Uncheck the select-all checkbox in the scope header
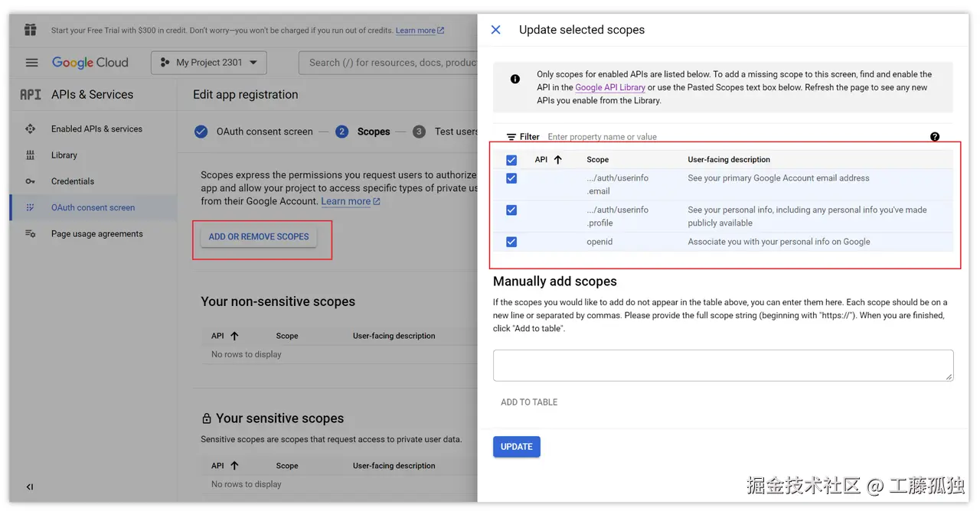 (511, 160)
